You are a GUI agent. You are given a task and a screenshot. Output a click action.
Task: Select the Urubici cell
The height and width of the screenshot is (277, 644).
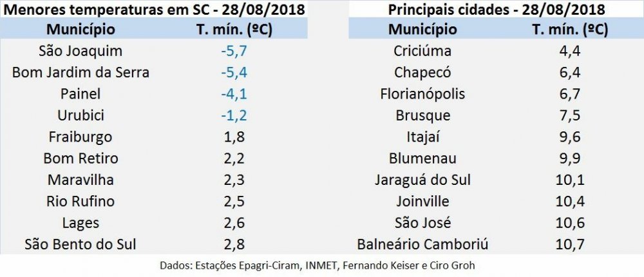[80, 115]
